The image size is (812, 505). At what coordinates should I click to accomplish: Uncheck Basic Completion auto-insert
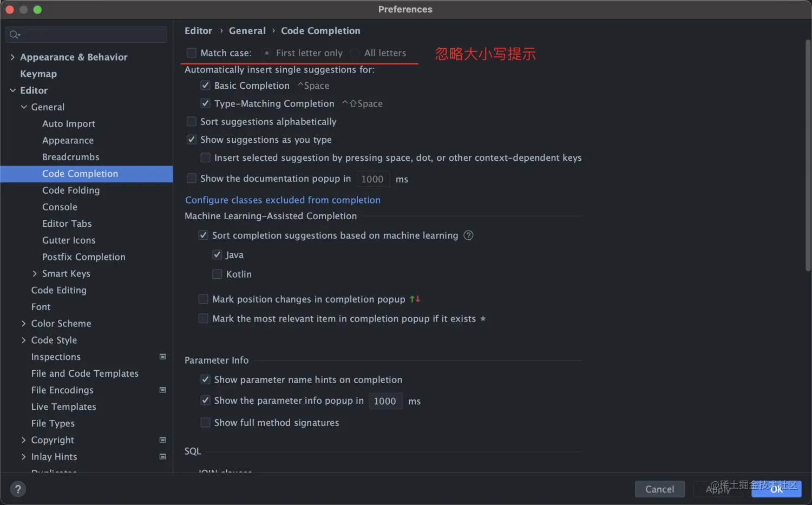point(205,86)
